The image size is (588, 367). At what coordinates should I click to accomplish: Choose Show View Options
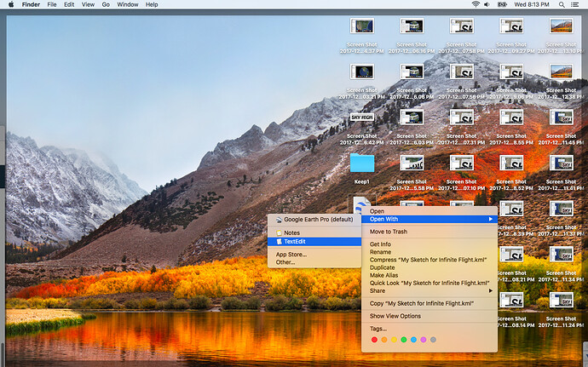tap(429, 316)
